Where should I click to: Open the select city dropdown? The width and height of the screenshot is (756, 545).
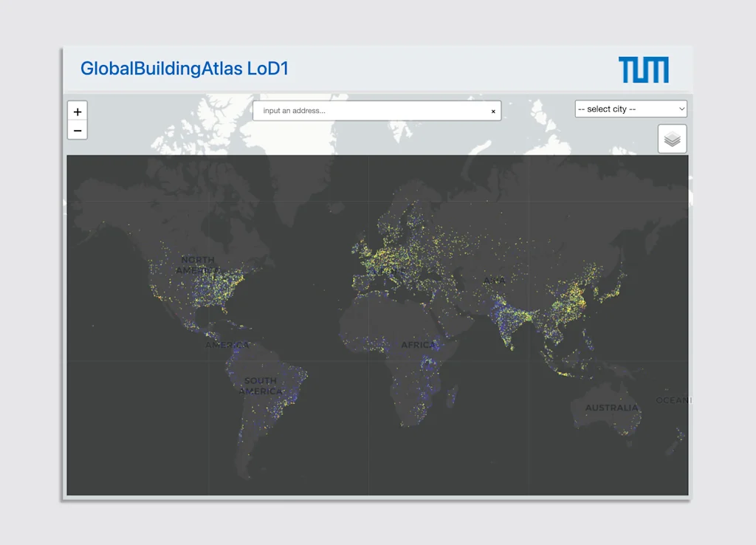tap(630, 109)
